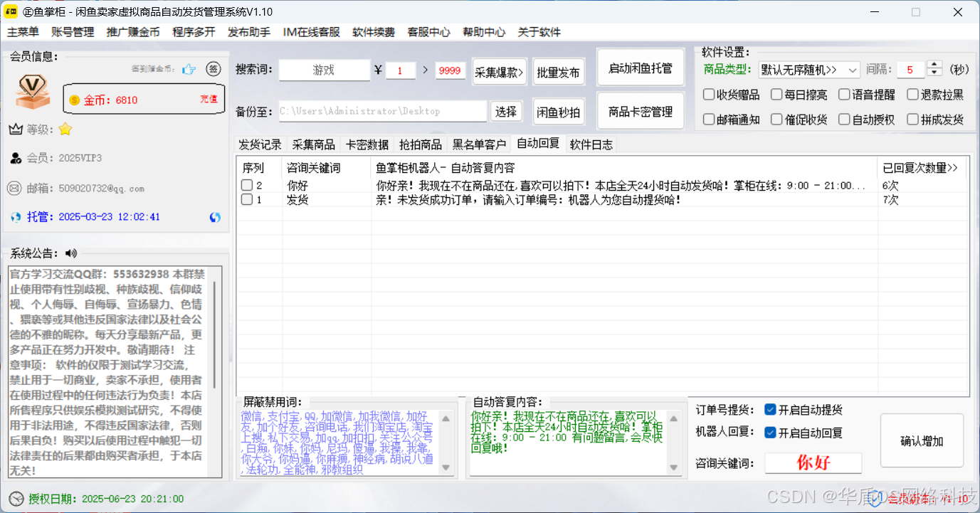The height and width of the screenshot is (513, 980).
Task: Decrease the 间隔 seconds with down arrow
Action: click(x=934, y=73)
